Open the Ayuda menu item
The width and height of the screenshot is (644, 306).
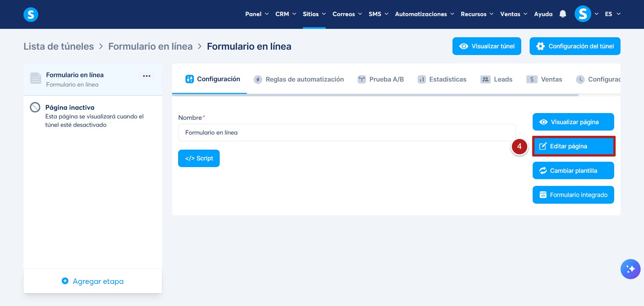pyautogui.click(x=543, y=14)
